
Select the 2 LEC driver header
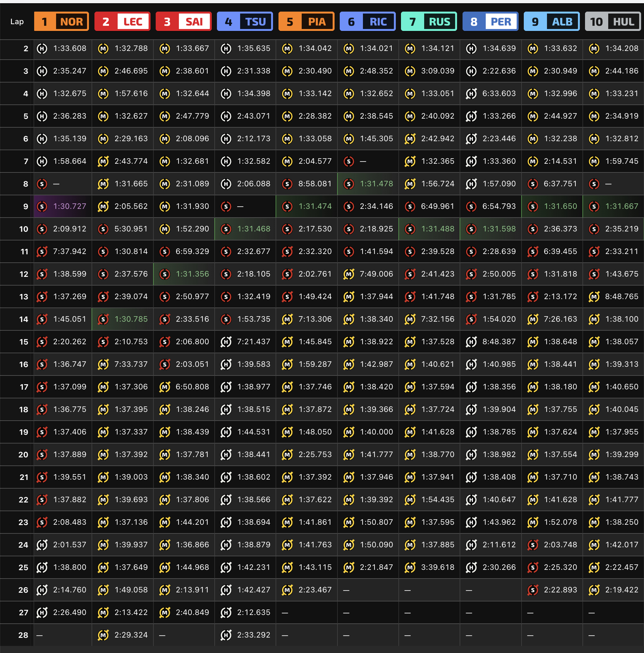122,22
